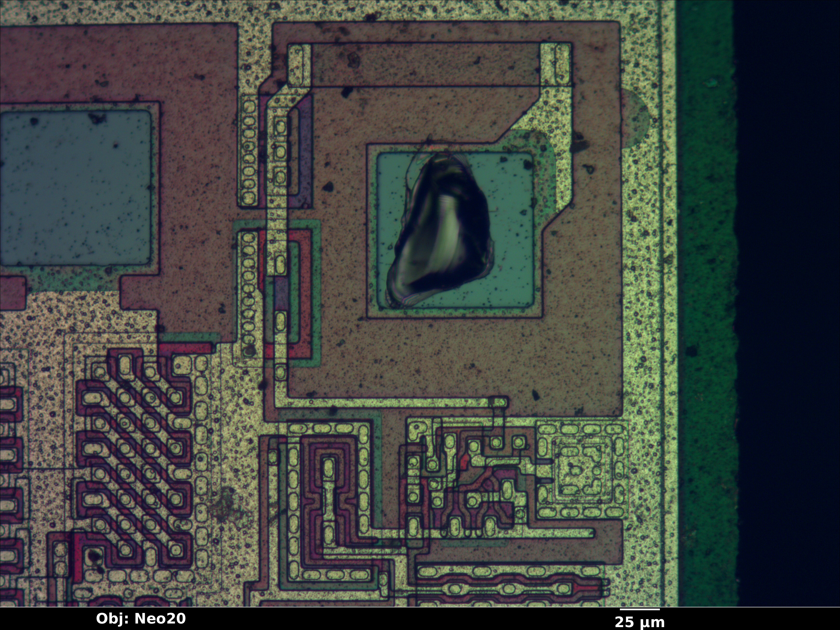Click the green die-edge strip on right
The image size is (840, 630).
click(706, 304)
